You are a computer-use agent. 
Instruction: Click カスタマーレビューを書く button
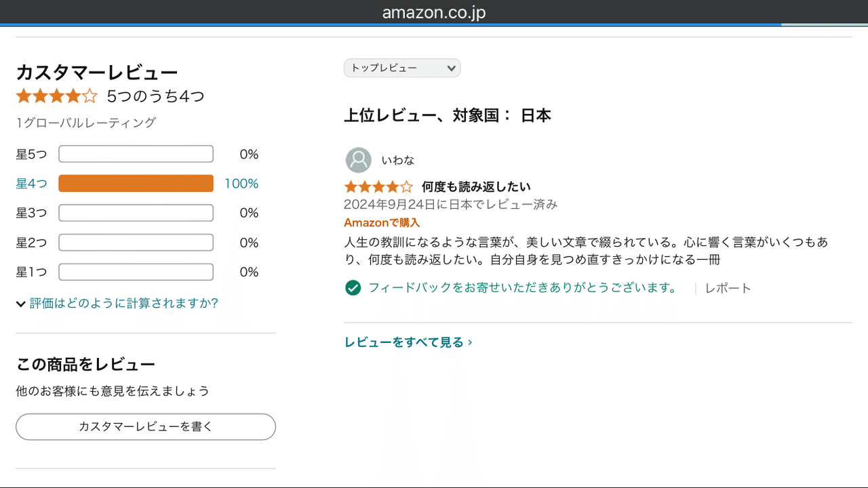(x=145, y=426)
